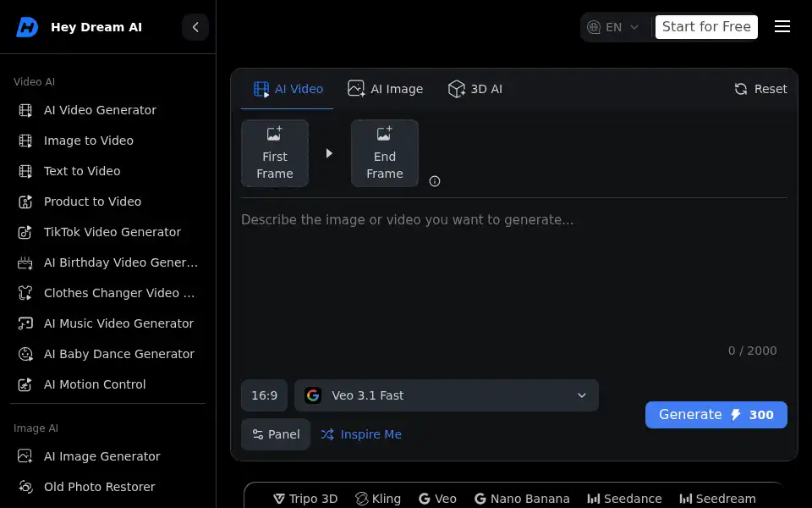Click the AI Motion Control icon
Screen dimensions: 812x508
coord(25,384)
